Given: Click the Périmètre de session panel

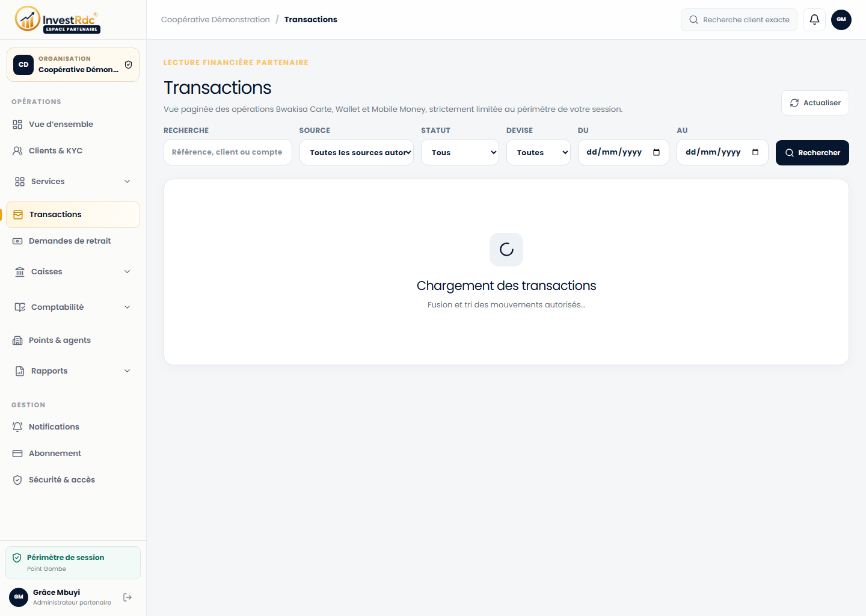Looking at the screenshot, I should click(x=73, y=563).
